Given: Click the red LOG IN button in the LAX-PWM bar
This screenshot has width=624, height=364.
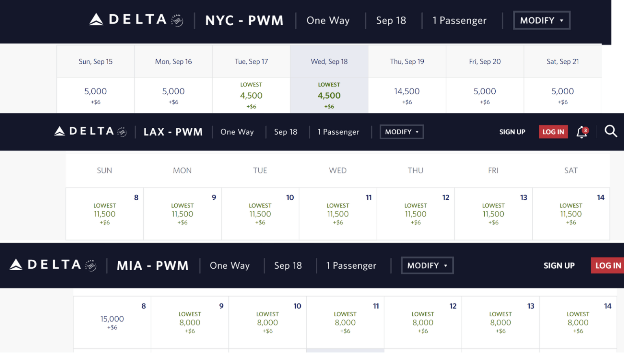Looking at the screenshot, I should tap(553, 131).
